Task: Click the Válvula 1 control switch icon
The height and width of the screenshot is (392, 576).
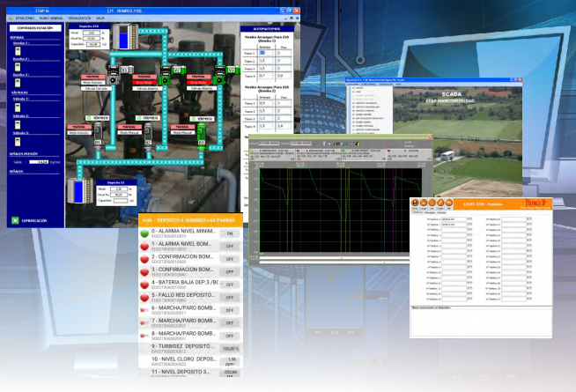Action: tap(18, 107)
